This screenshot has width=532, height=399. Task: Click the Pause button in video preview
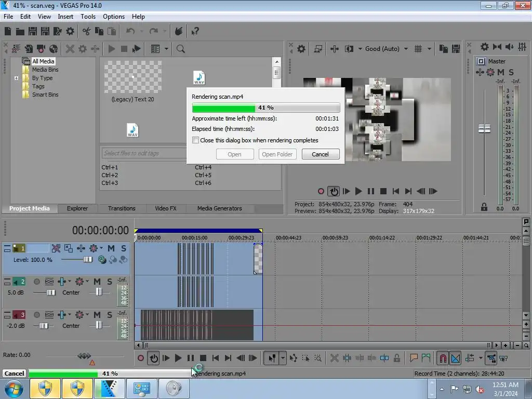tap(371, 191)
